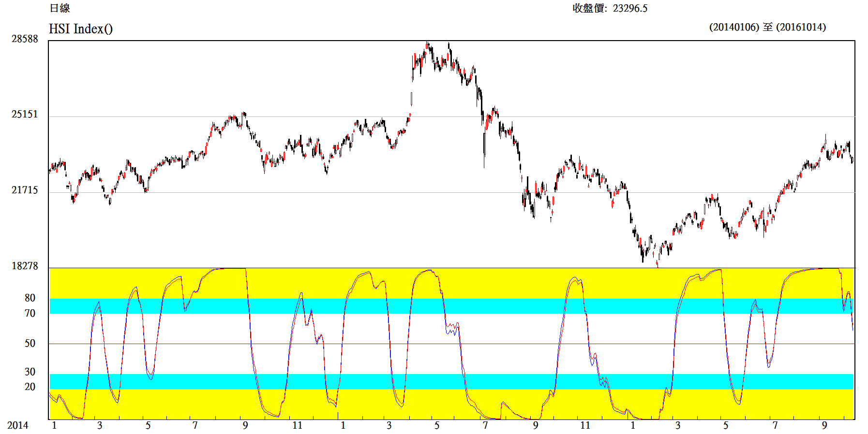This screenshot has height=434, width=868.
Task: Click the first 5 month label on x-axis
Action: click(x=148, y=425)
